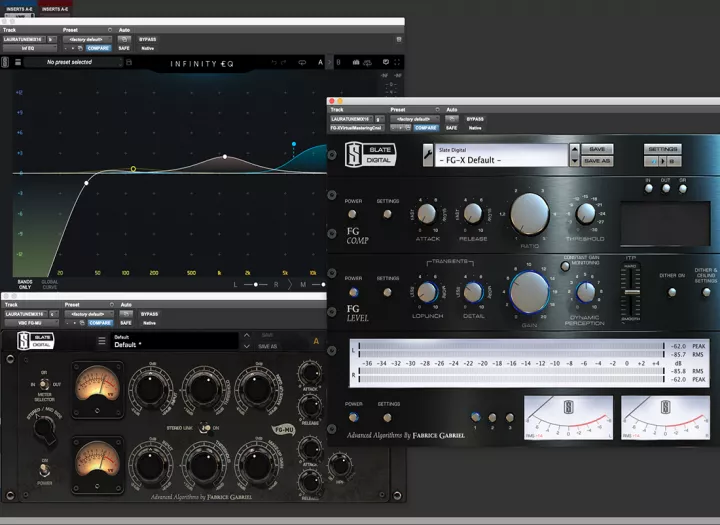The width and height of the screenshot is (720, 525).
Task: Open the chat help icon in Infinity EQ
Action: click(x=386, y=62)
